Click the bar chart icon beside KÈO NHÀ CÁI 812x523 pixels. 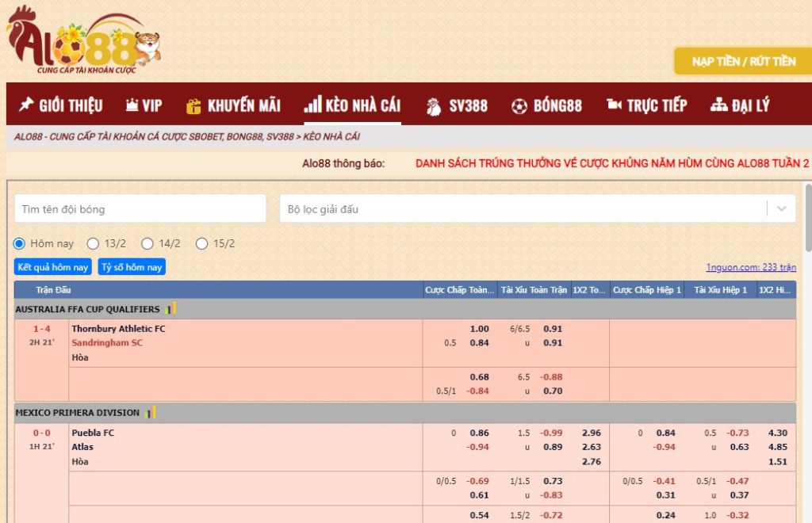click(312, 104)
